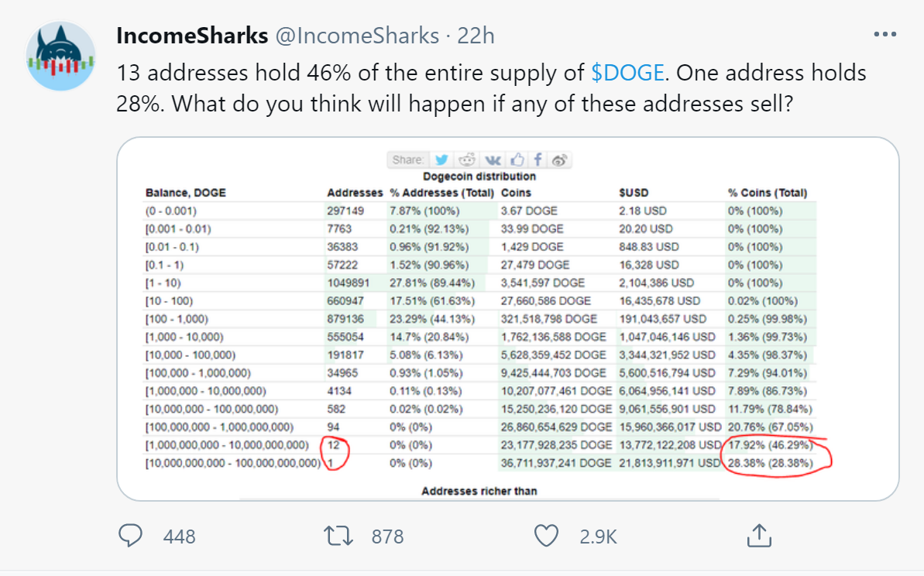Open the share tweet upload icon
The height and width of the screenshot is (576, 924).
tap(758, 535)
